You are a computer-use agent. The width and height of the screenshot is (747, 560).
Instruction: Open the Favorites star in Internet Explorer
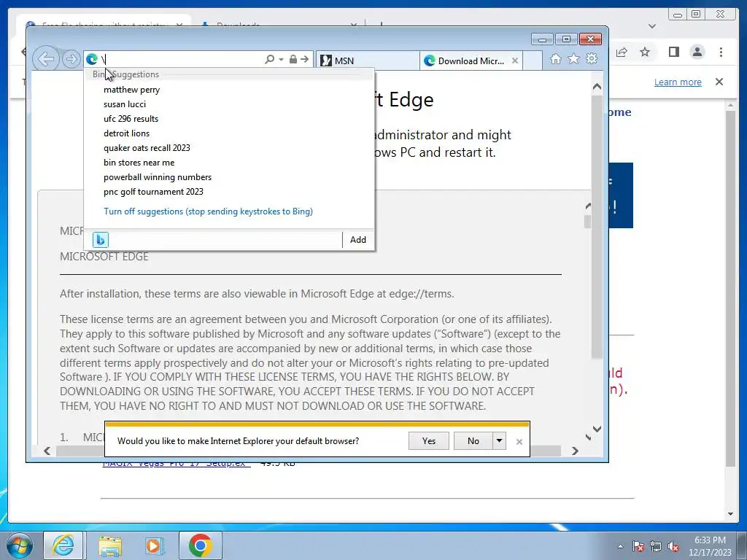[x=573, y=58]
